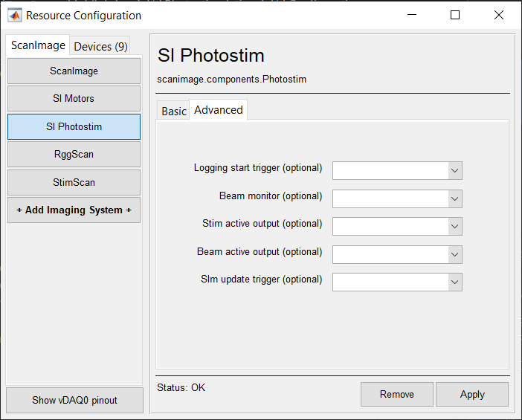The height and width of the screenshot is (420, 522).
Task: Select the ScanImage component button
Action: coord(74,71)
